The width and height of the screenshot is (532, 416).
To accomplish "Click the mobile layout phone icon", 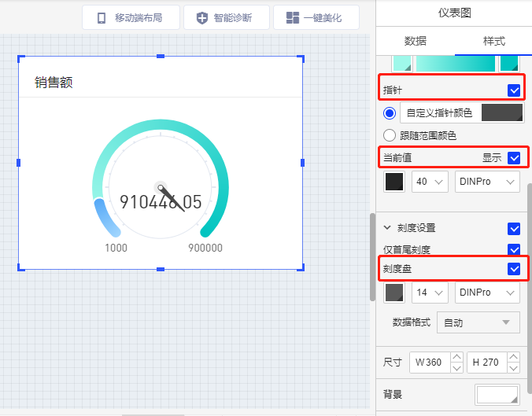I will (x=101, y=17).
